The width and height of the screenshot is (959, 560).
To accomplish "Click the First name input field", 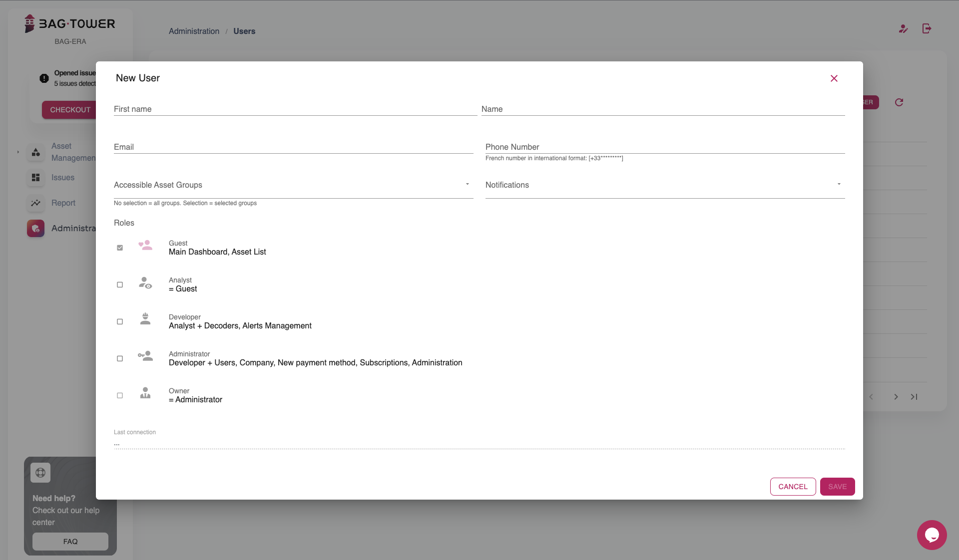I will [x=293, y=109].
